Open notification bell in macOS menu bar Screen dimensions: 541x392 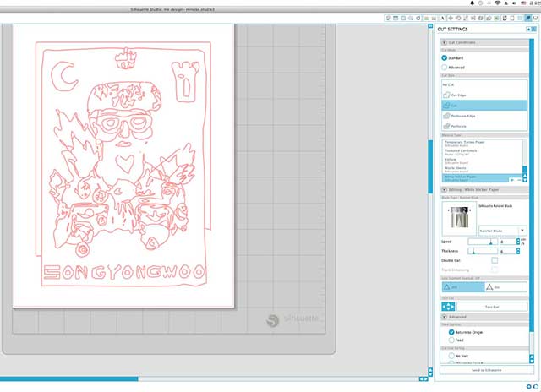pyautogui.click(x=473, y=3)
